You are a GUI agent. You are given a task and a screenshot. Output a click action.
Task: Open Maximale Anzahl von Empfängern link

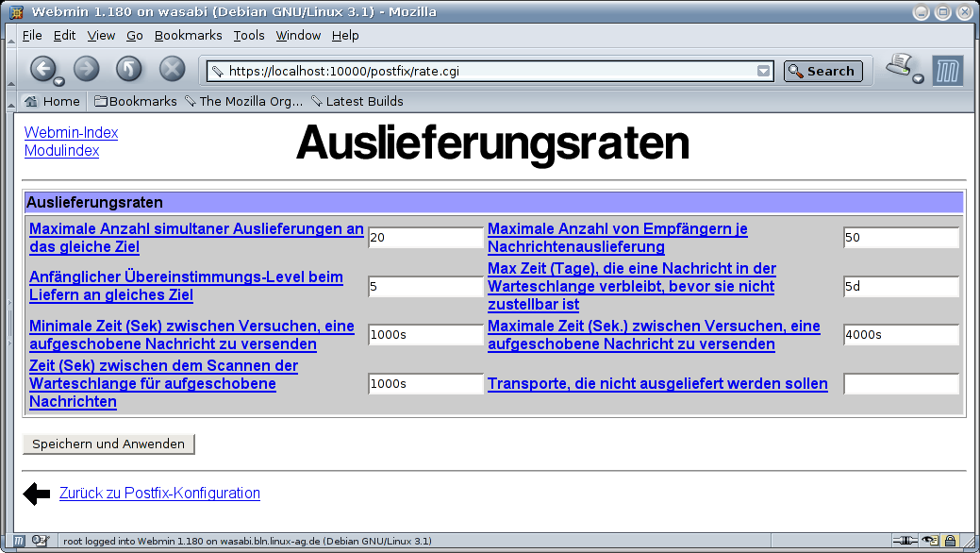tap(618, 238)
